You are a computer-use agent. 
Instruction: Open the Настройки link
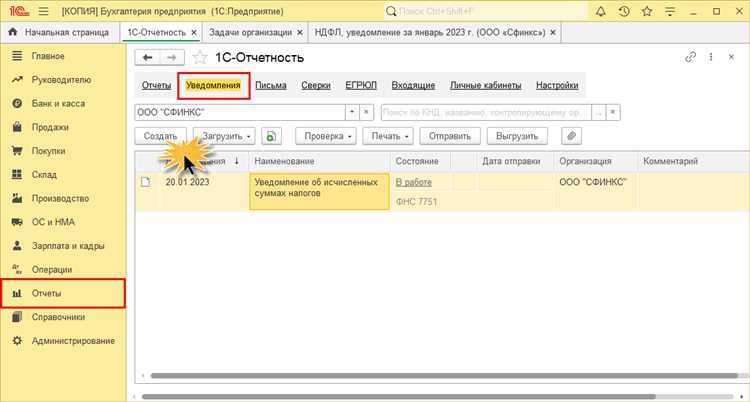(557, 85)
